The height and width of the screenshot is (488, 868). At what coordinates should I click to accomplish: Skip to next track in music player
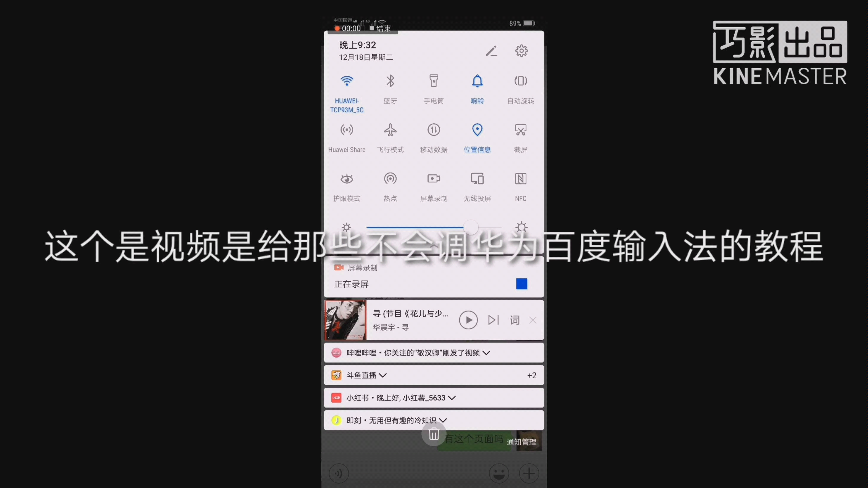click(x=492, y=320)
